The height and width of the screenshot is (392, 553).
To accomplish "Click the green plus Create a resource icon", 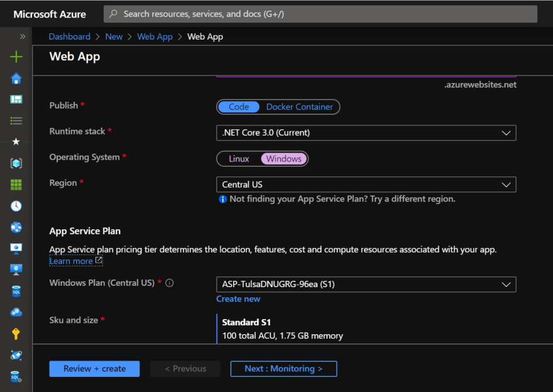I will (x=16, y=57).
